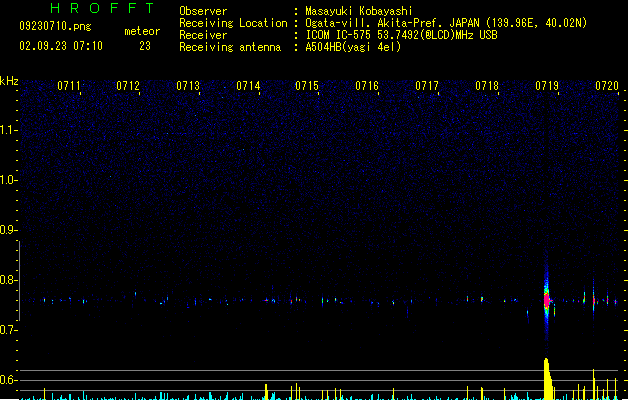Click the 0.7 kHz axis label

[8, 330]
